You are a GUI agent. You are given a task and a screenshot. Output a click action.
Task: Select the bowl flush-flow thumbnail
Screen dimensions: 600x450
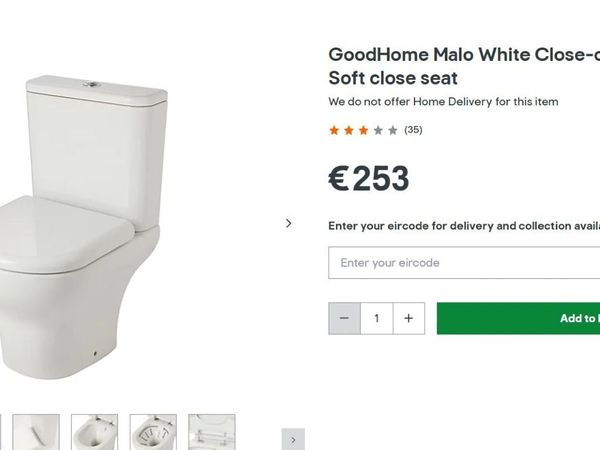click(153, 432)
